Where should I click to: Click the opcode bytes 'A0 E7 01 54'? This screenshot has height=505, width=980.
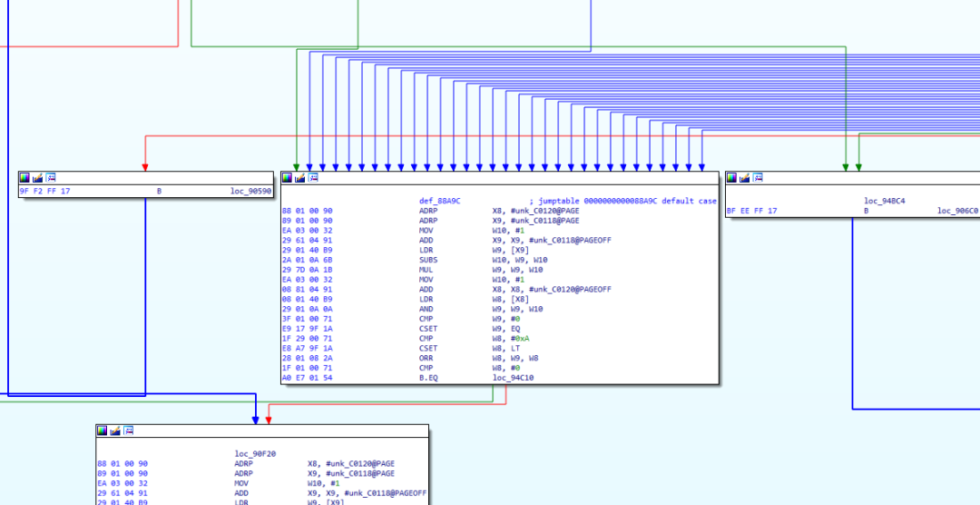(x=308, y=377)
